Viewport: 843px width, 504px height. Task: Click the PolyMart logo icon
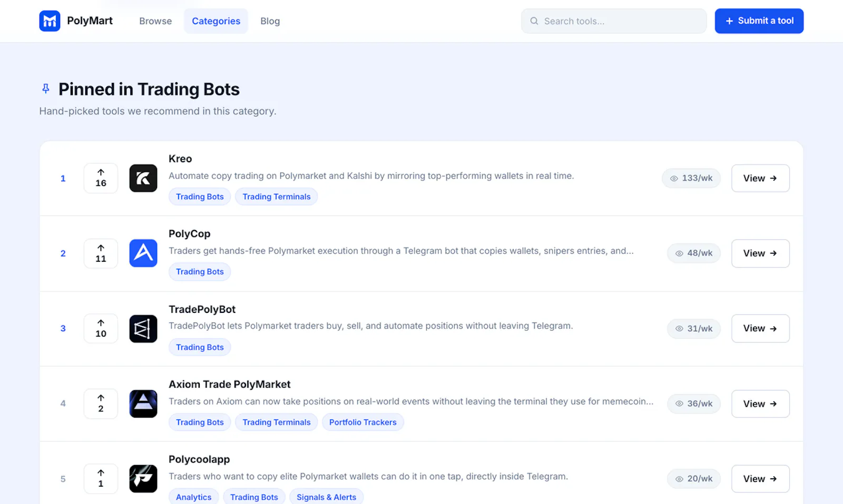[x=50, y=21]
